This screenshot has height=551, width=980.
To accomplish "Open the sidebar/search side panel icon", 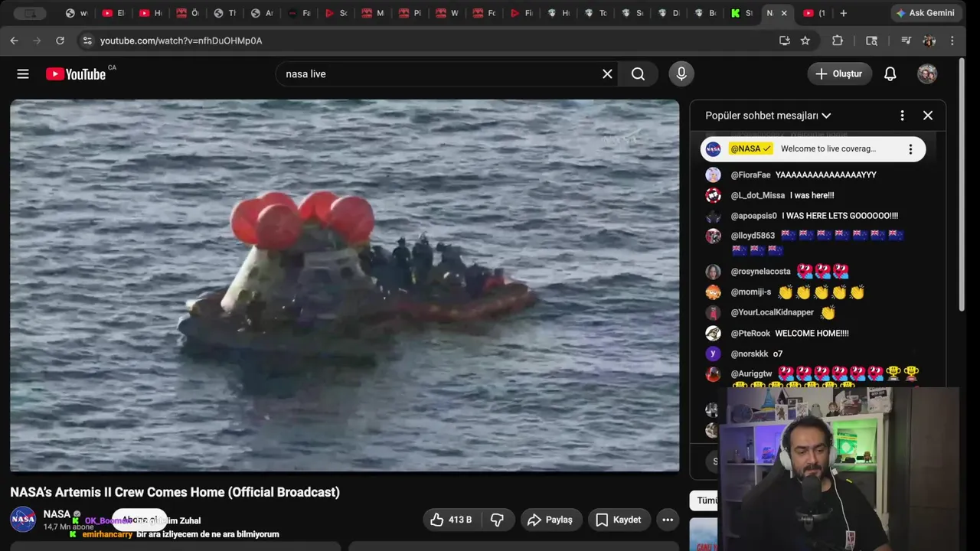I will point(871,41).
